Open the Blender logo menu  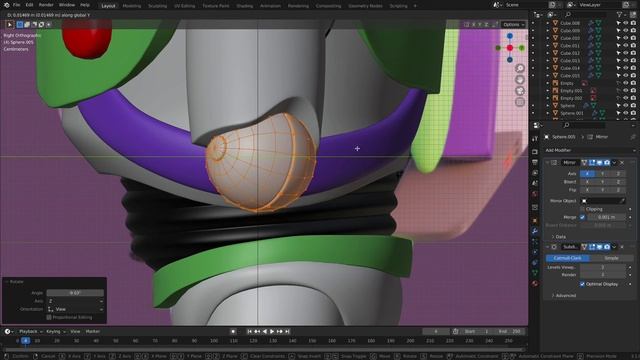coord(6,5)
